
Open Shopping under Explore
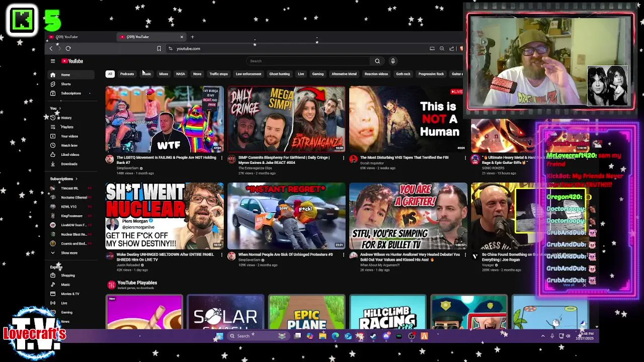71,276
